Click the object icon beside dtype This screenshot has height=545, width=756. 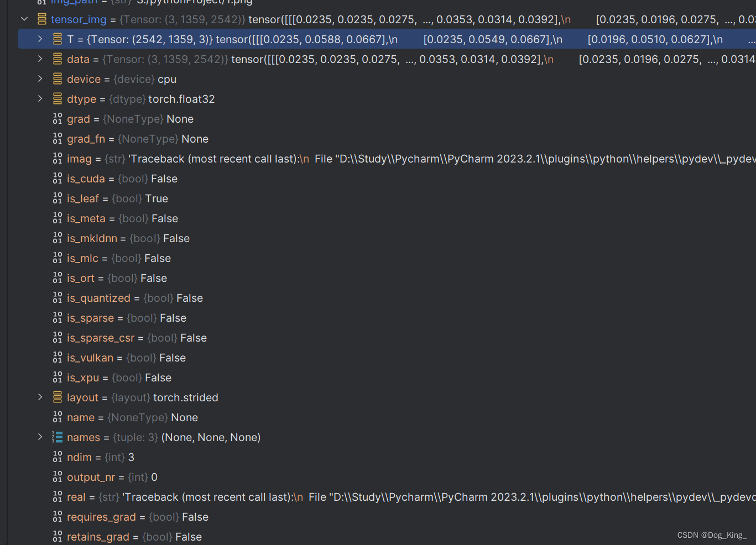tap(58, 99)
